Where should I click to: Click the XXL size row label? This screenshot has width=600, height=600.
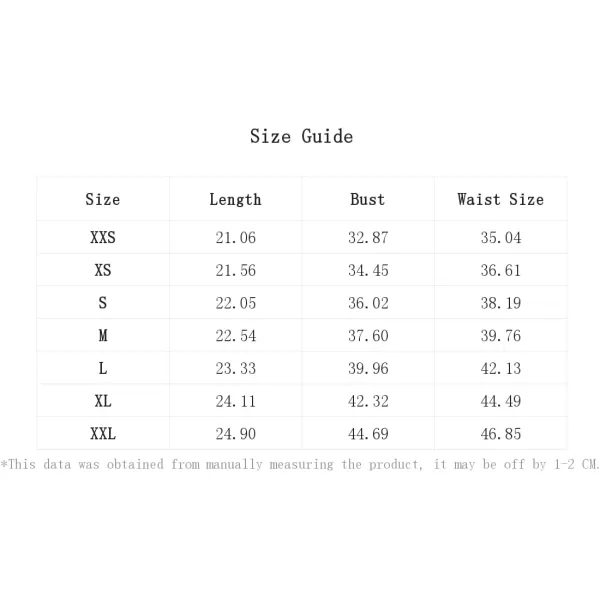pos(103,434)
